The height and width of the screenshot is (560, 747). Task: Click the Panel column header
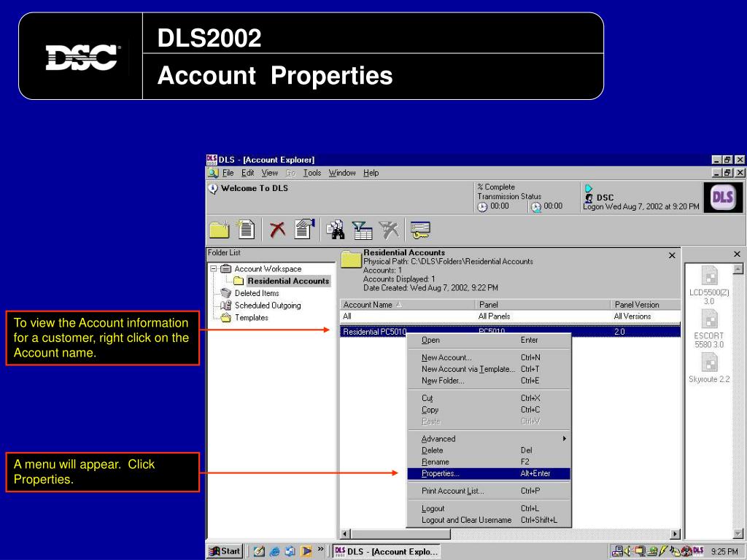543,304
